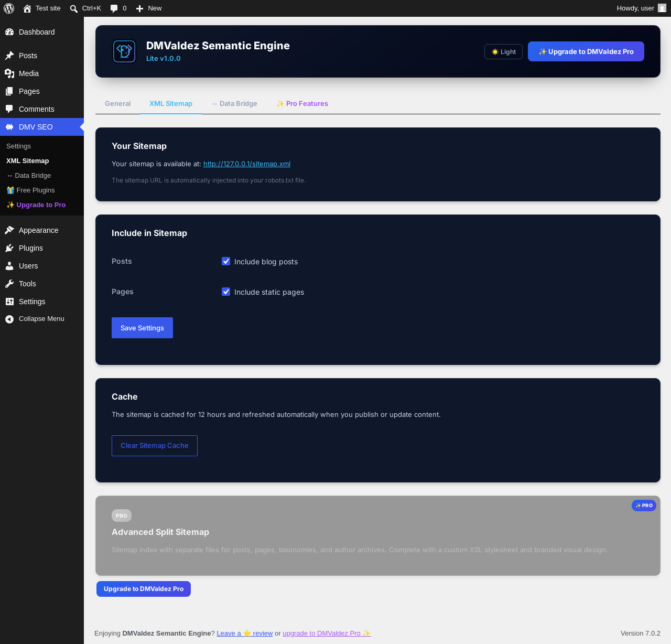Click Upgrade to DMValdez Pro header button

click(x=586, y=51)
